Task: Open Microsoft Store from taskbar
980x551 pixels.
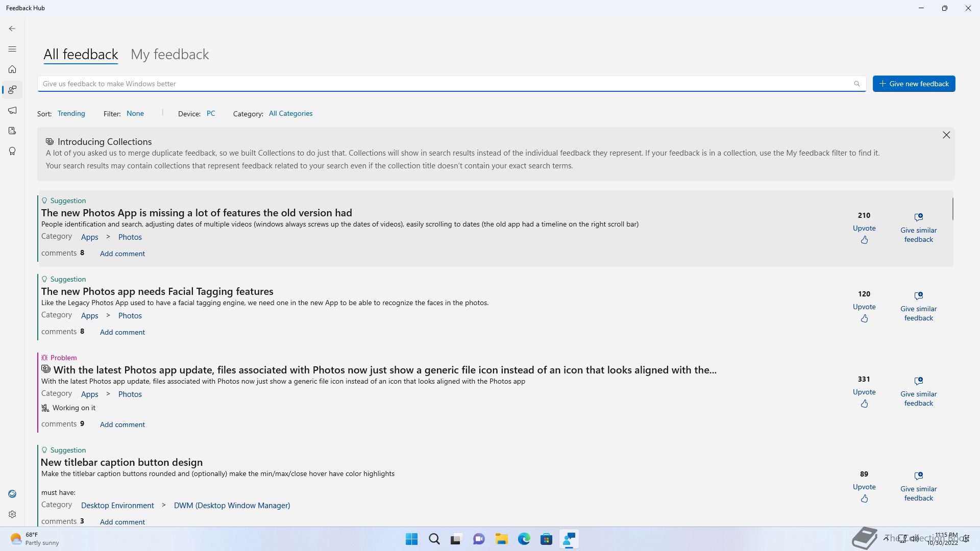Action: tap(546, 539)
